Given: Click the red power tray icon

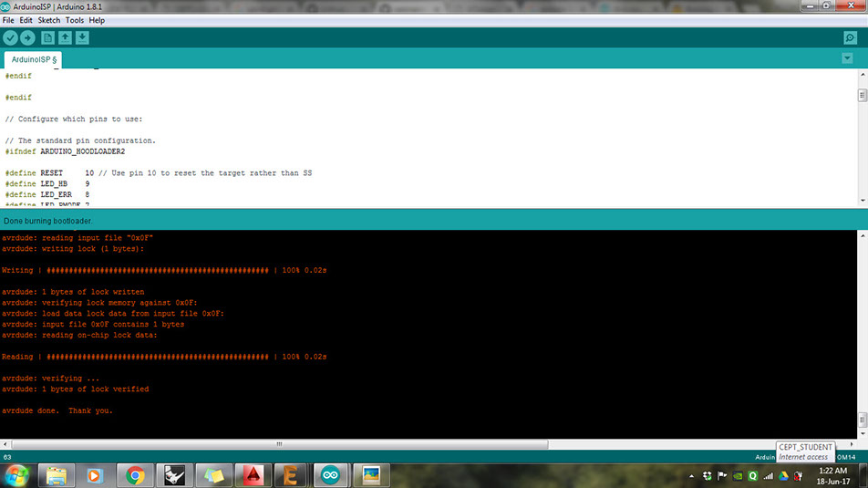Looking at the screenshot, I should click(799, 476).
